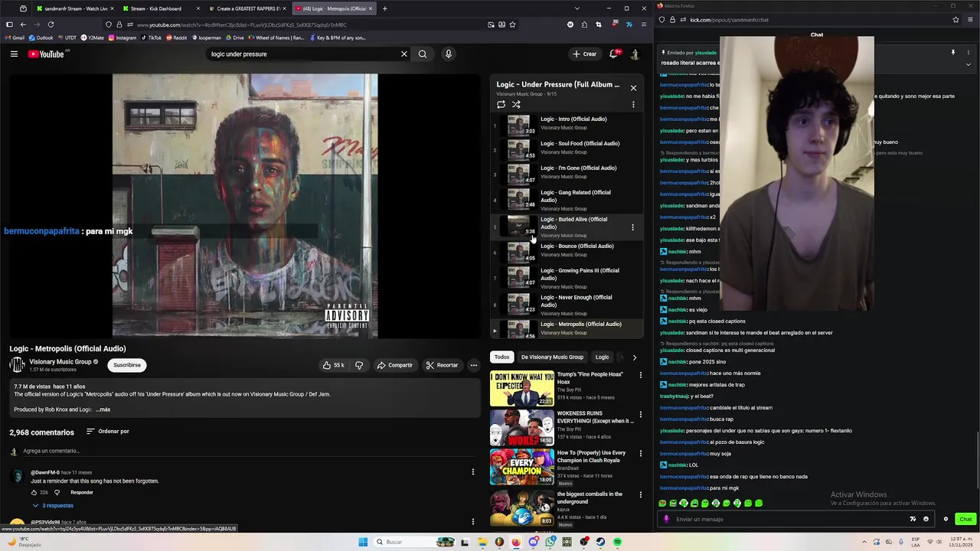The width and height of the screenshot is (980, 551).
Task: Toggle playlist shuffle
Action: point(516,105)
